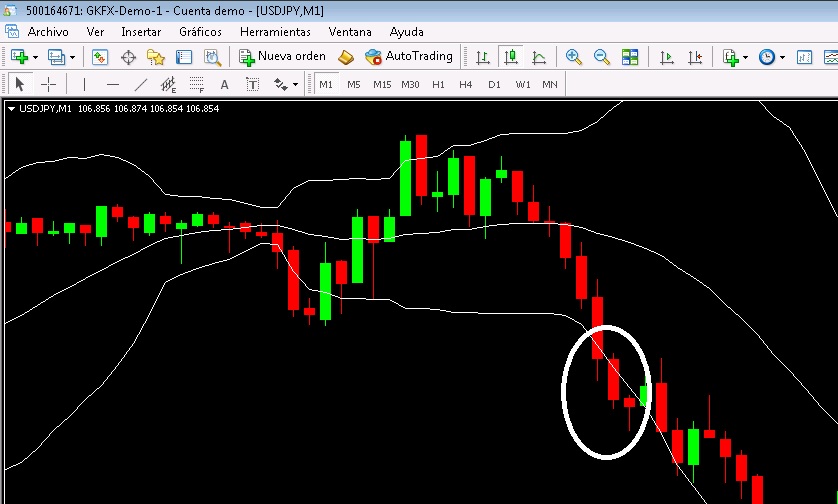Open the Navigator panel with star folder
Viewport: 838px width, 504px height.
click(x=156, y=57)
